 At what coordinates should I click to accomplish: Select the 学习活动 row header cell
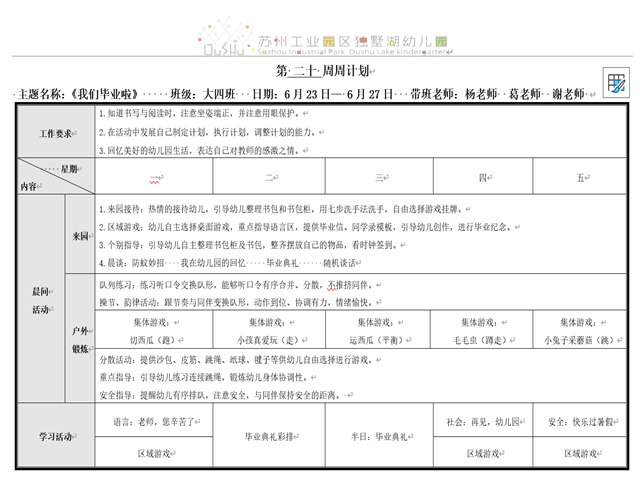click(56, 435)
